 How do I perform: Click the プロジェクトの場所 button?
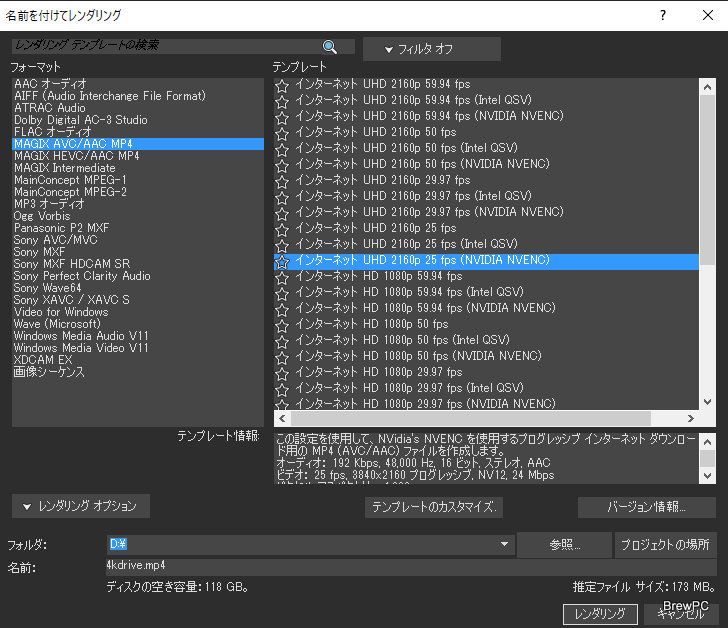[x=665, y=544]
